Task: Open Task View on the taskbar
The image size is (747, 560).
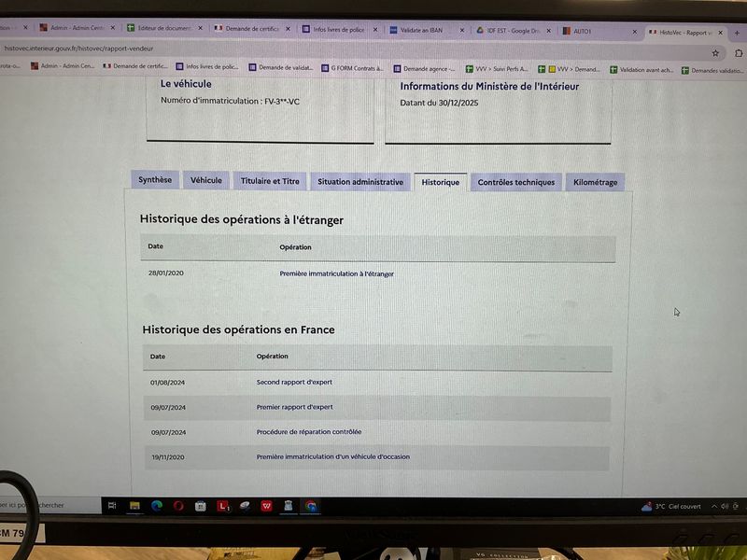Action: (112, 505)
